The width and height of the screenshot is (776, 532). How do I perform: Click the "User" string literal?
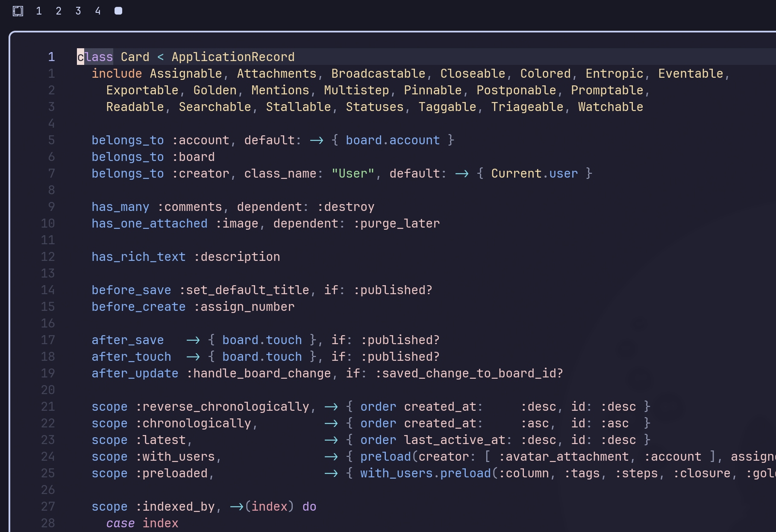[x=353, y=173]
